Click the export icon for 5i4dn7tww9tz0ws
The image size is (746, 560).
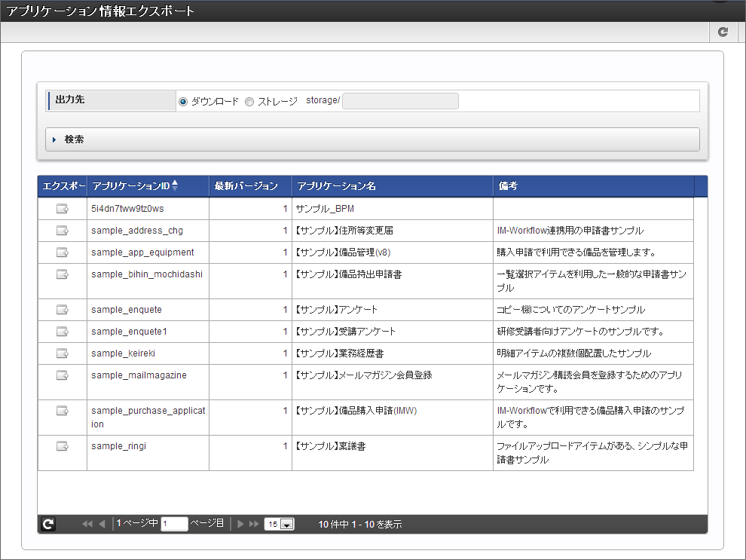(63, 209)
